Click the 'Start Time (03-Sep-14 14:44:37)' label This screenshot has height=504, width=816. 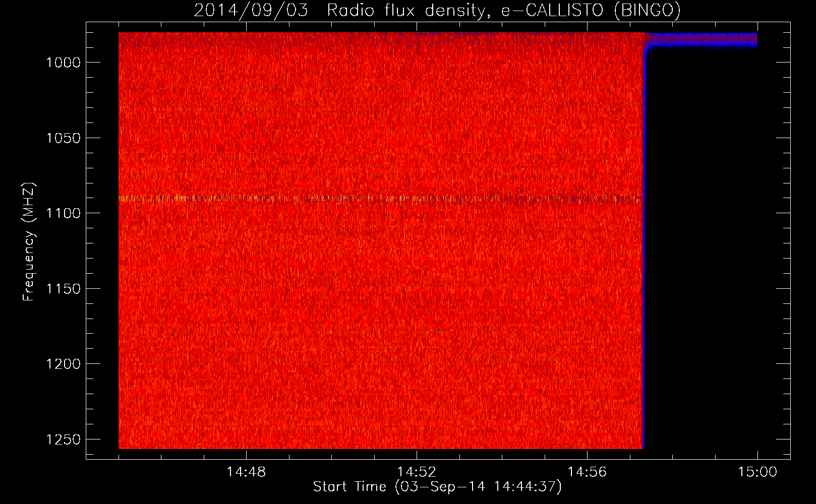click(x=437, y=487)
